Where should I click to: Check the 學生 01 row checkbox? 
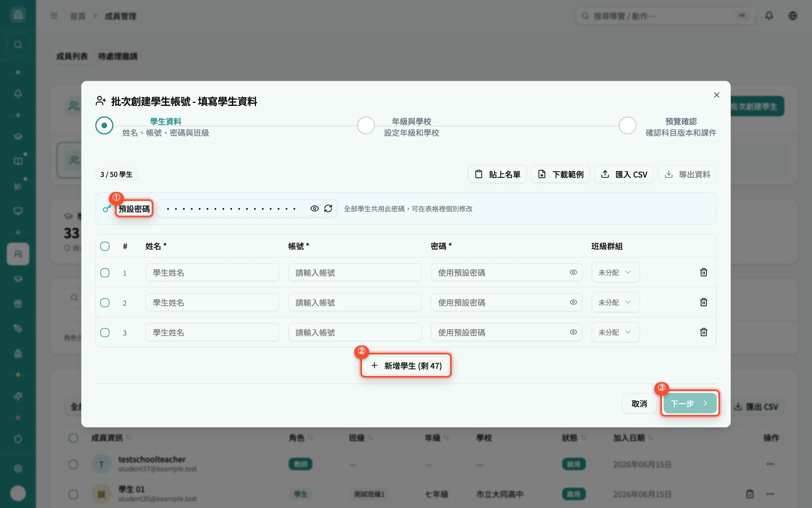[x=73, y=494]
